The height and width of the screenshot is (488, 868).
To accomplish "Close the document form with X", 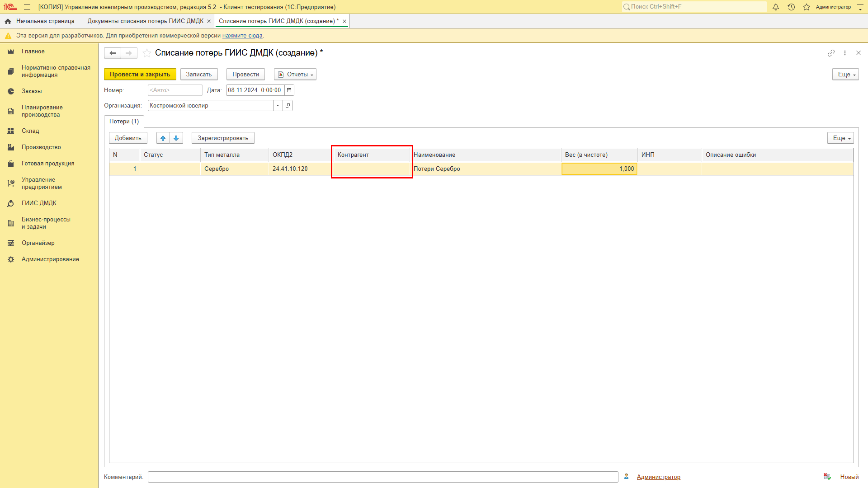I will [859, 53].
